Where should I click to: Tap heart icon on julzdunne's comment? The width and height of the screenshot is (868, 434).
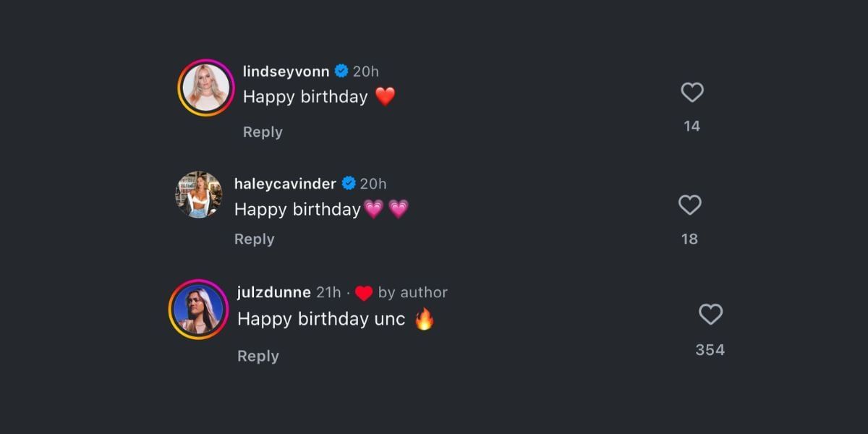[x=710, y=315]
